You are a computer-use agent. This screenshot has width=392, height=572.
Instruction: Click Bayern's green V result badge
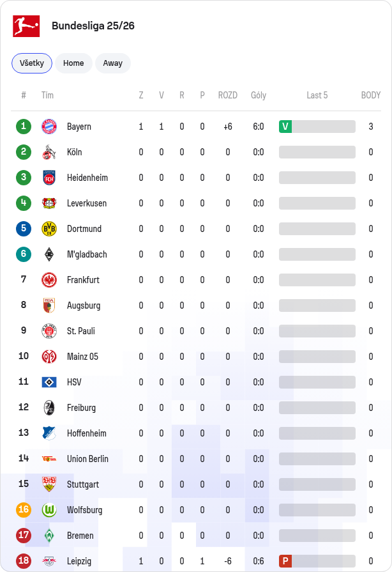[x=285, y=127]
